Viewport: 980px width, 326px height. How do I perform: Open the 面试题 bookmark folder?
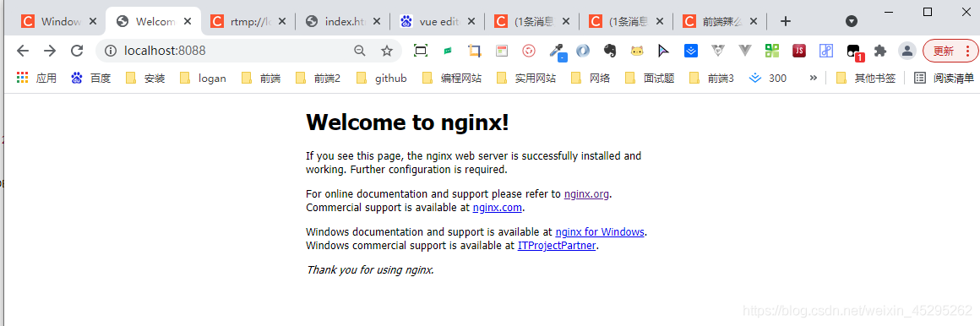[650, 78]
